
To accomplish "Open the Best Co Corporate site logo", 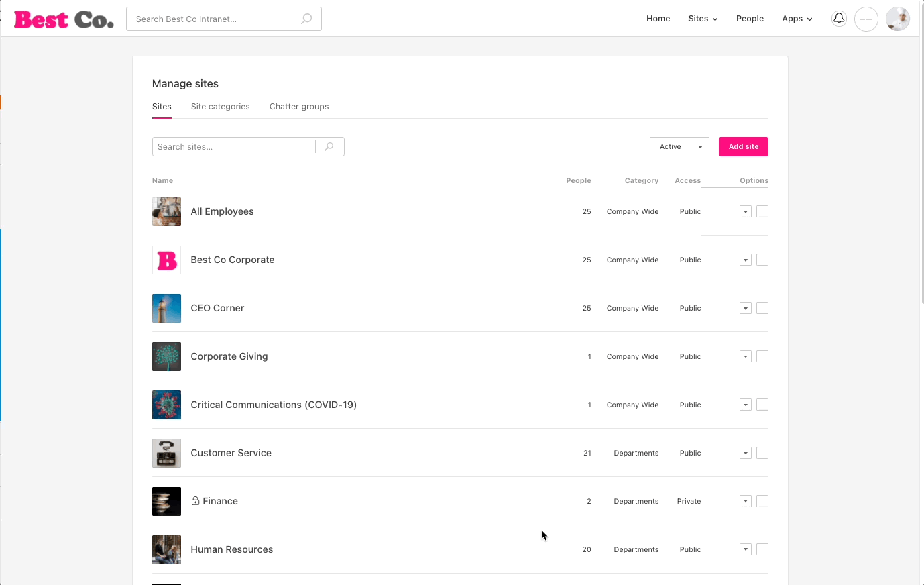I will click(x=166, y=260).
